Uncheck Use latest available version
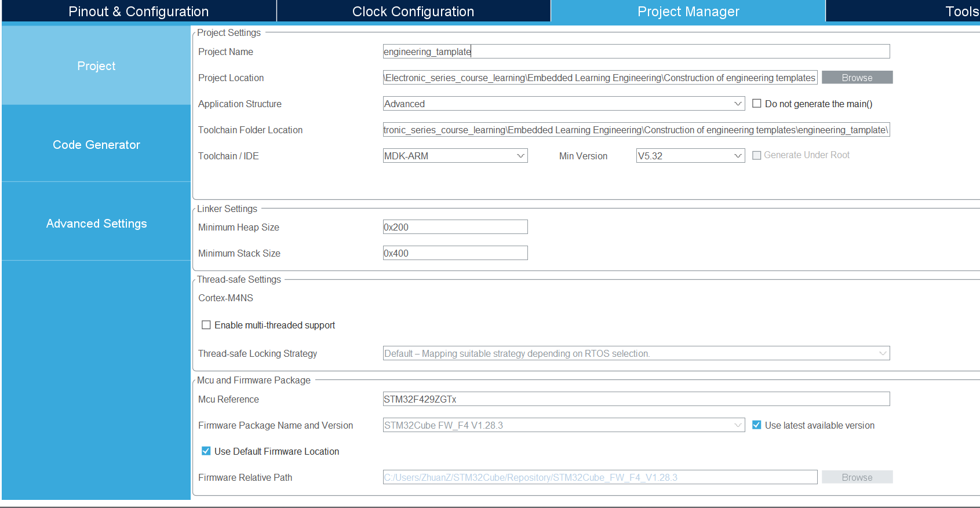This screenshot has height=508, width=980. click(x=757, y=425)
